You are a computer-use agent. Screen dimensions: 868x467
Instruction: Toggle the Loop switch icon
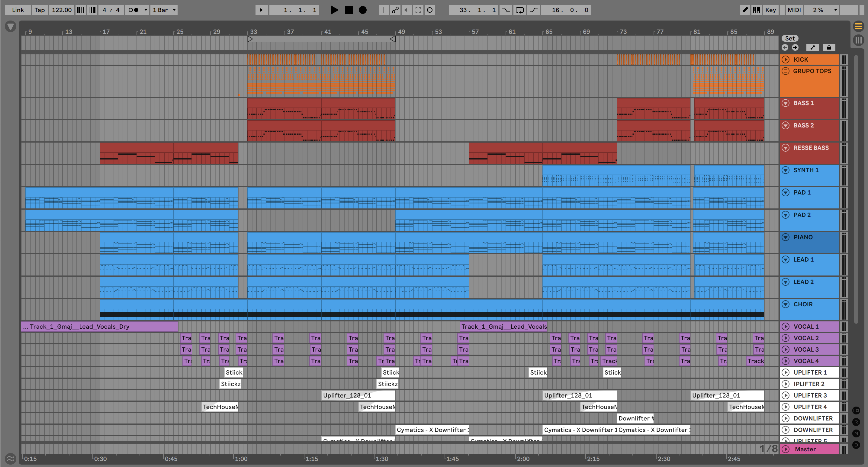tap(519, 10)
